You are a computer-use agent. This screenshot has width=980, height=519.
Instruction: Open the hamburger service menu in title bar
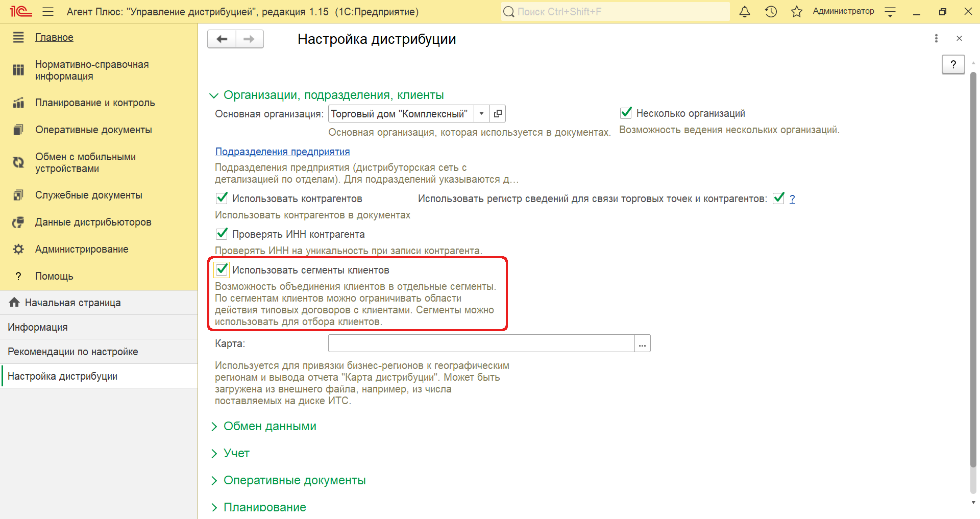tap(48, 11)
